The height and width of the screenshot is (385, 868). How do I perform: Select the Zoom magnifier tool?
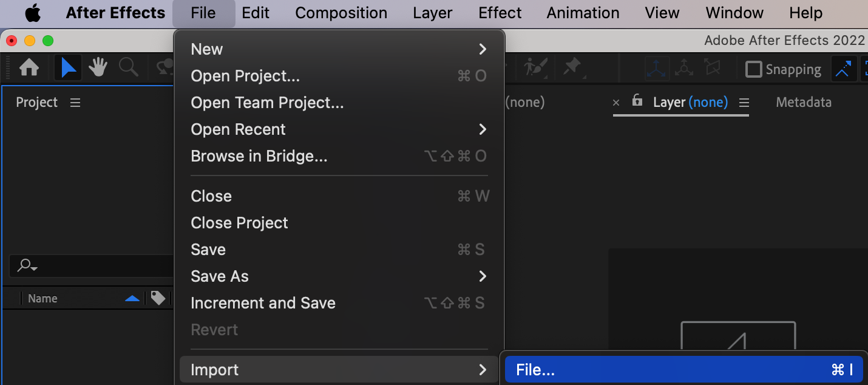tap(128, 68)
